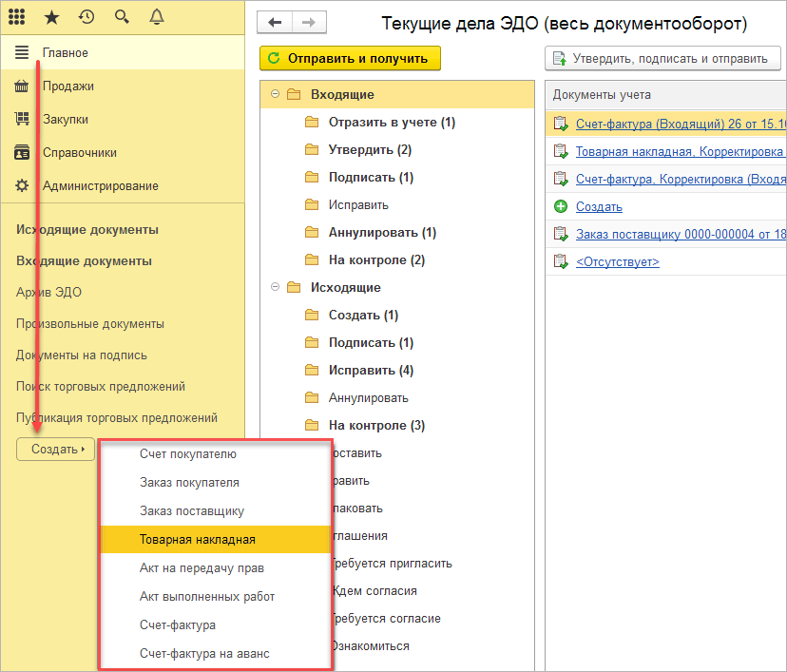This screenshot has height=672, width=787.
Task: Select the Утвердить (2) folder
Action: click(370, 150)
